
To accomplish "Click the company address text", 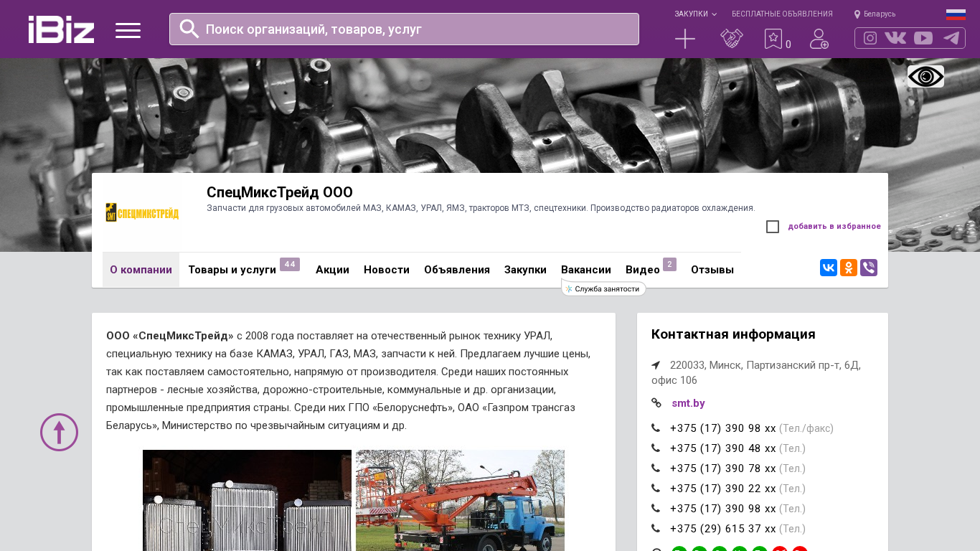I will 756,372.
